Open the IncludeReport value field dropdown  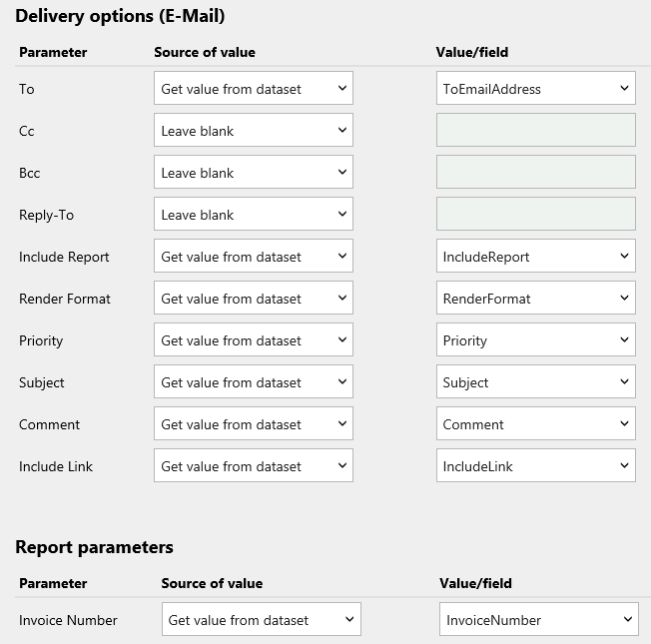pyautogui.click(x=535, y=257)
